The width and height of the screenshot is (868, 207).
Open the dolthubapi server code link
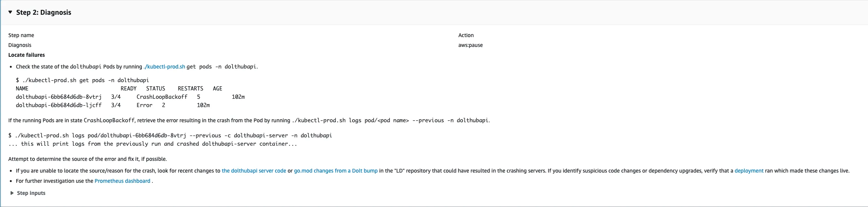coord(254,171)
